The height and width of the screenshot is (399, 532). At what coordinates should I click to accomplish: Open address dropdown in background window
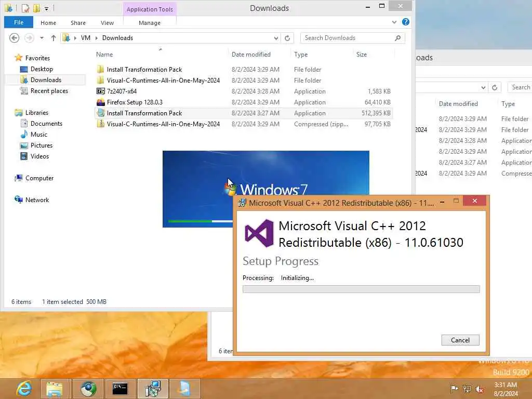coord(483,87)
